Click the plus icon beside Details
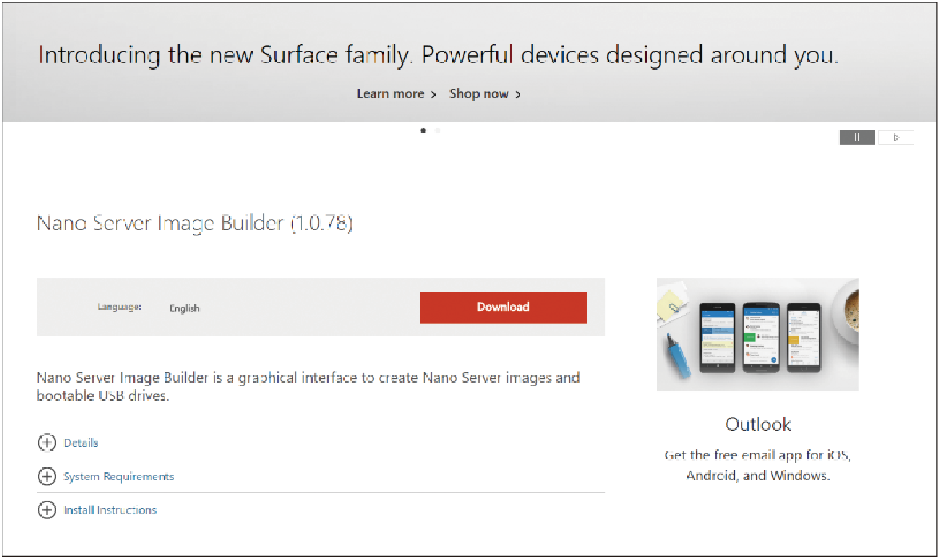The height and width of the screenshot is (560, 940). 46,443
